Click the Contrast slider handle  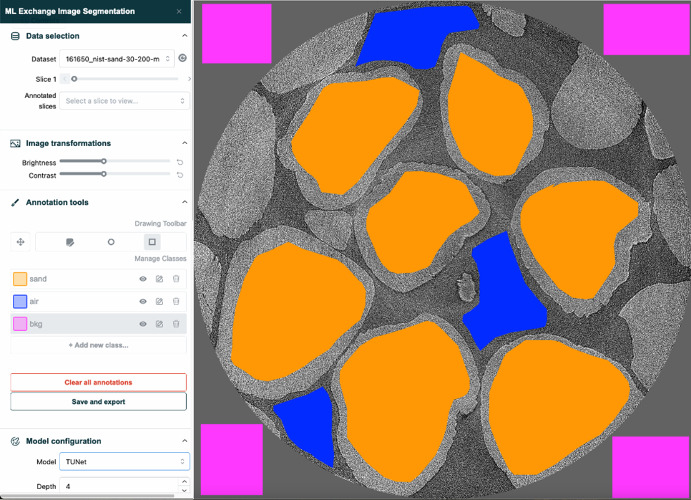point(104,174)
